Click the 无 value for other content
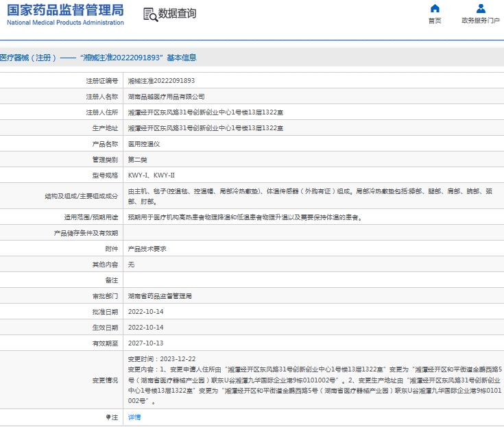 point(131,265)
